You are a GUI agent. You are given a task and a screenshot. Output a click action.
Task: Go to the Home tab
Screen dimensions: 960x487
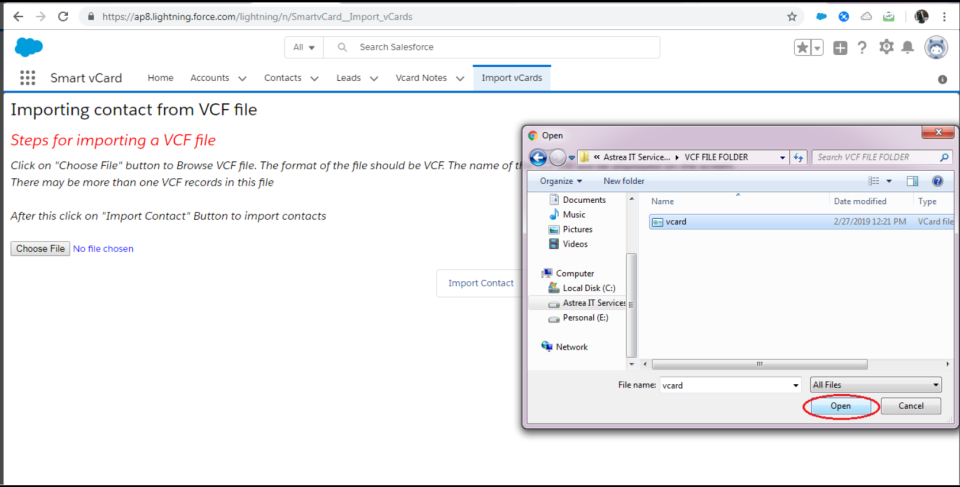point(160,78)
